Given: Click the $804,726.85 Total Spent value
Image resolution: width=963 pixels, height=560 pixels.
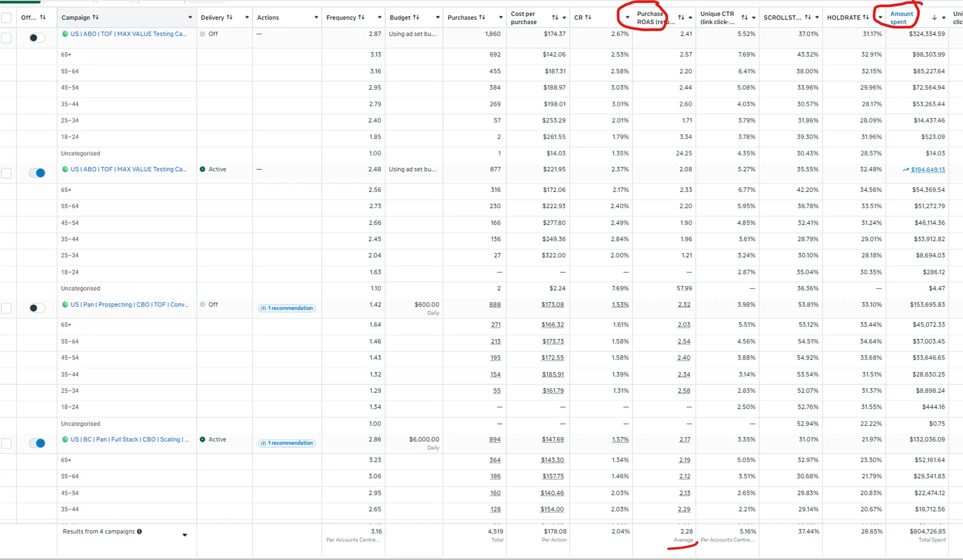Looking at the screenshot, I should click(x=927, y=531).
